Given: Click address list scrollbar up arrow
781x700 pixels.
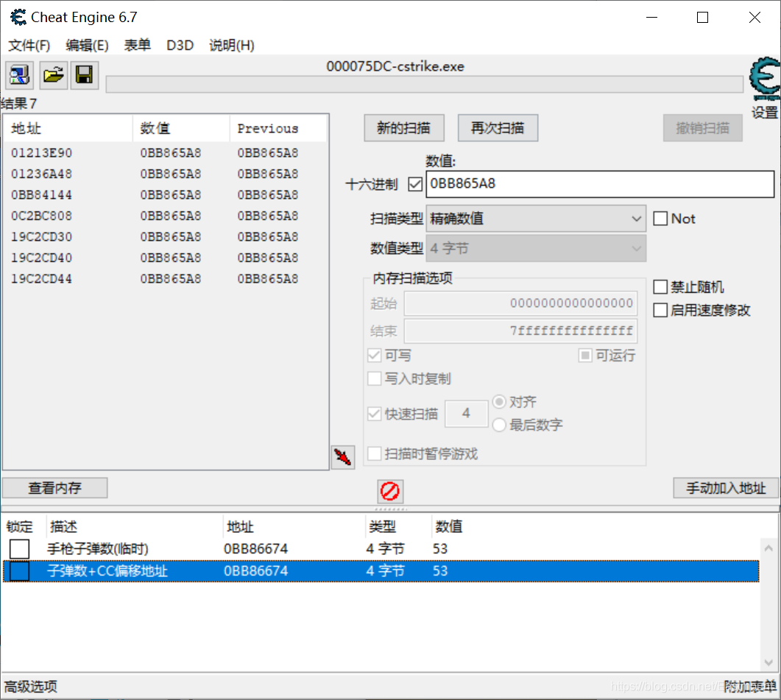Looking at the screenshot, I should coord(768,548).
